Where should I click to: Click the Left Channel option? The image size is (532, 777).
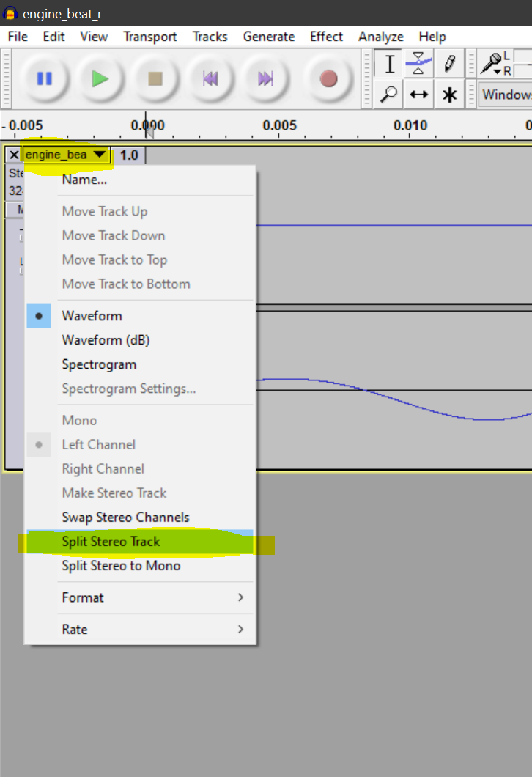pyautogui.click(x=140, y=445)
